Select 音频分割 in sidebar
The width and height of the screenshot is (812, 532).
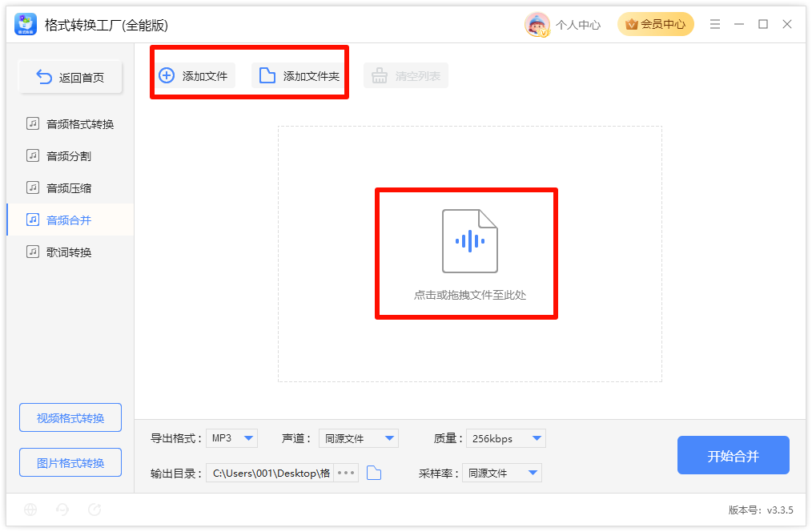(70, 156)
